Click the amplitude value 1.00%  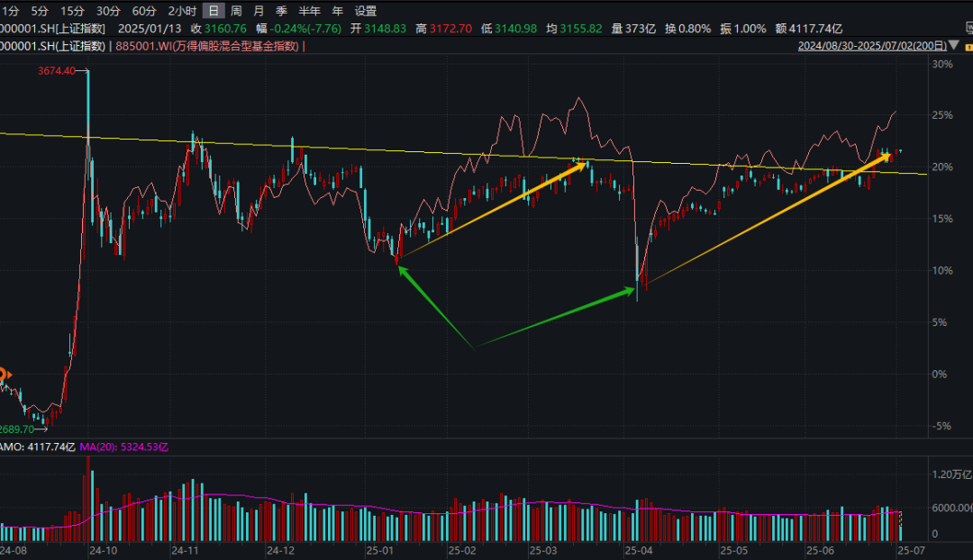point(750,29)
